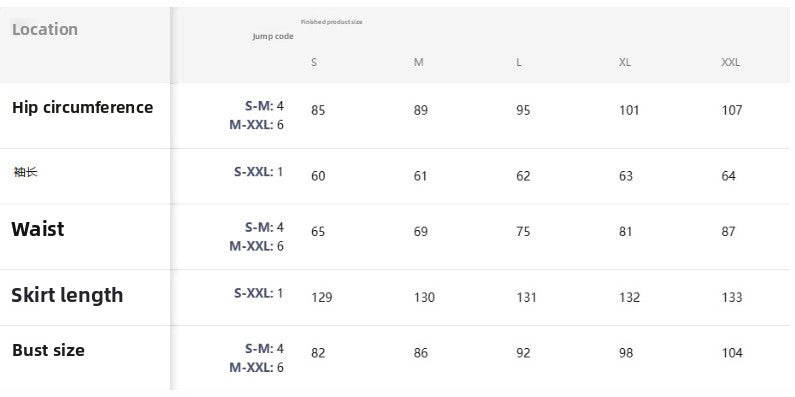Select the XXL size column header
The image size is (795, 397).
pyautogui.click(x=731, y=62)
